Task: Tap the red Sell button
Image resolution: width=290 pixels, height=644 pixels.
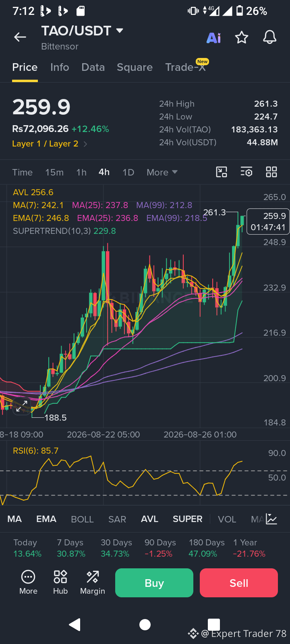Action: [x=239, y=583]
